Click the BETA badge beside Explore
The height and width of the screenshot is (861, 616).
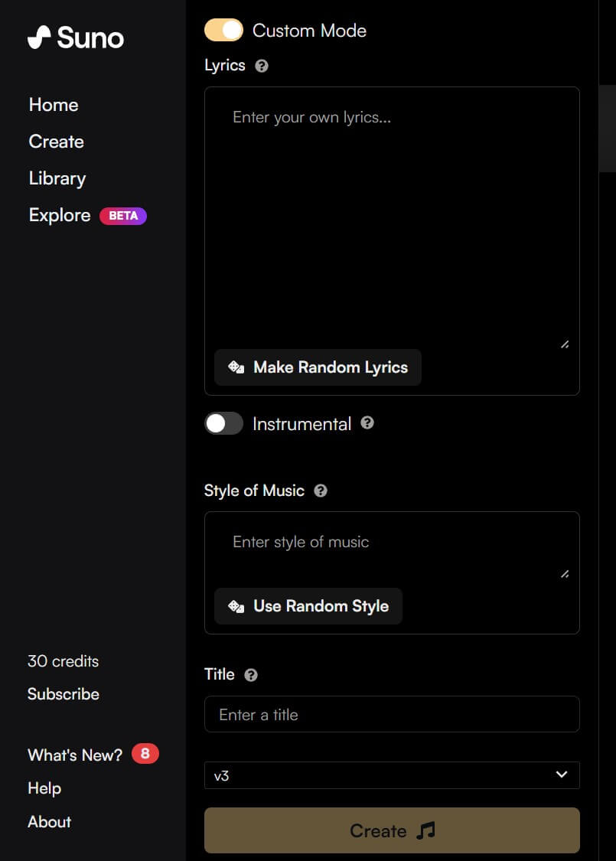point(123,216)
